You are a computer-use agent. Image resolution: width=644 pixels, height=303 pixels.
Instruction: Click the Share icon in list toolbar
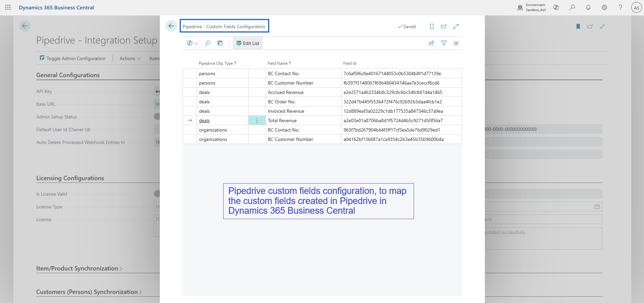point(431,43)
